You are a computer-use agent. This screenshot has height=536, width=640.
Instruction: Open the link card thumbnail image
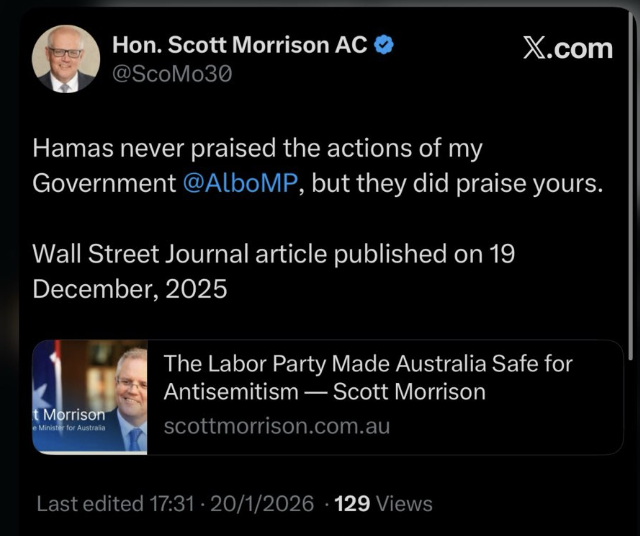click(90, 398)
